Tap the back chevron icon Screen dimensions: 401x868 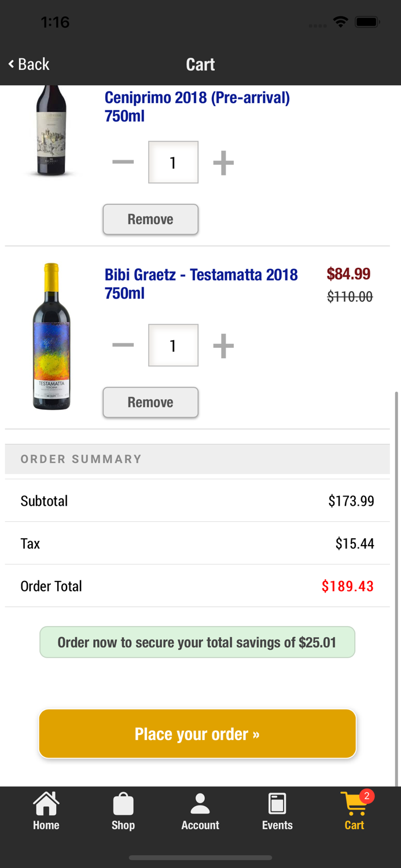[x=10, y=64]
